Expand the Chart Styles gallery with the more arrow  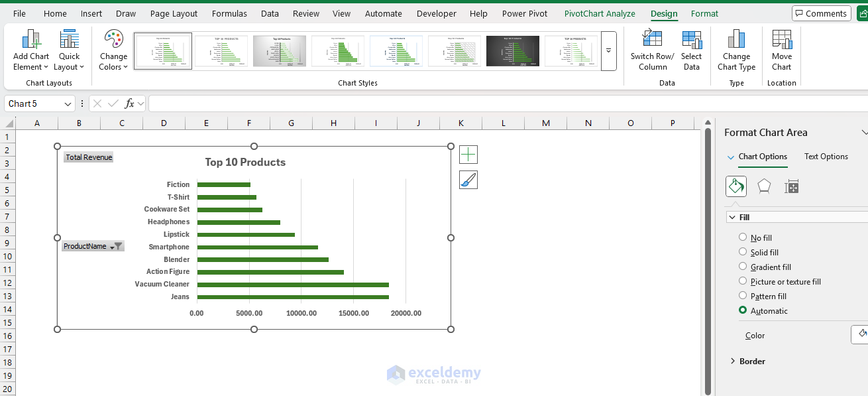click(x=608, y=51)
